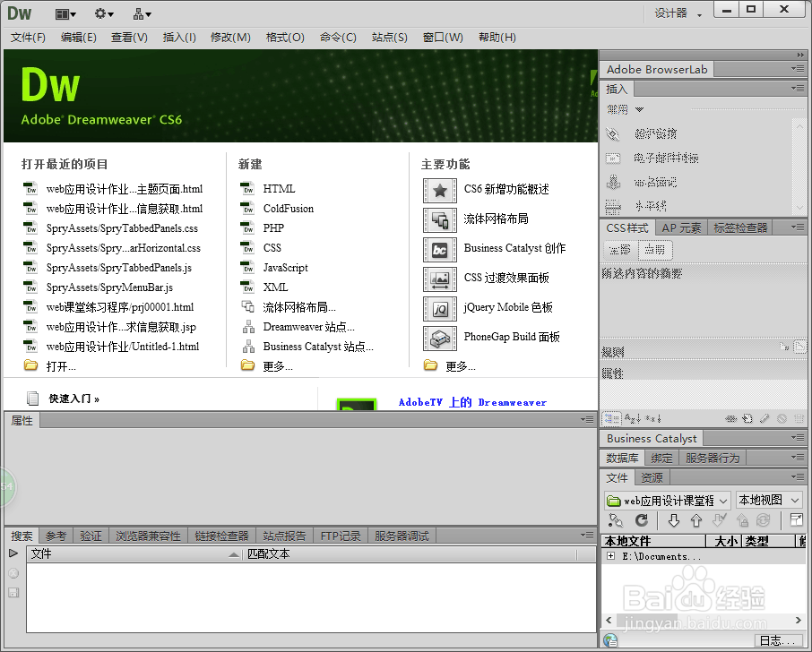Open the 插入(I) menu

pos(179,38)
